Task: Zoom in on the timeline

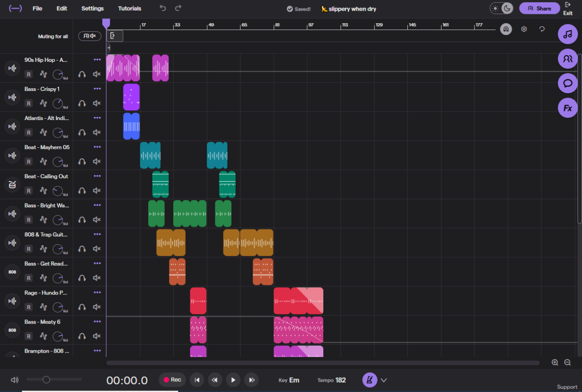Action: point(555,363)
